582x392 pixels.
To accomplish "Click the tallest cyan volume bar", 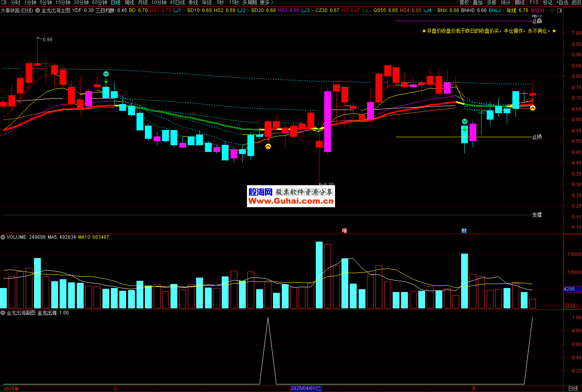I will (x=319, y=275).
